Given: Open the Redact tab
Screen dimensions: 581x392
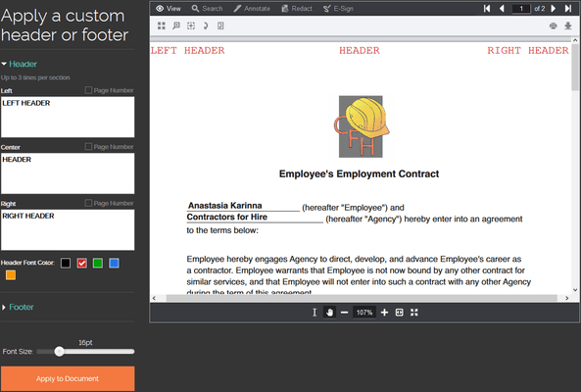Looking at the screenshot, I should [x=297, y=9].
